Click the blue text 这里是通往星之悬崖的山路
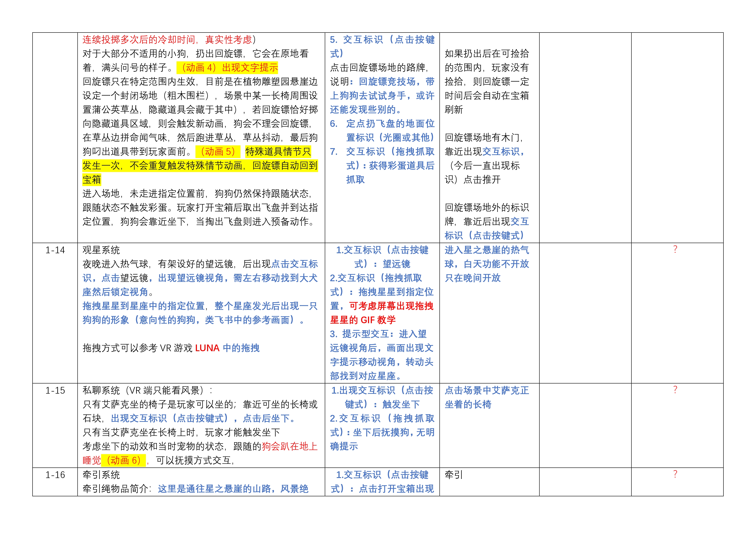 214,489
